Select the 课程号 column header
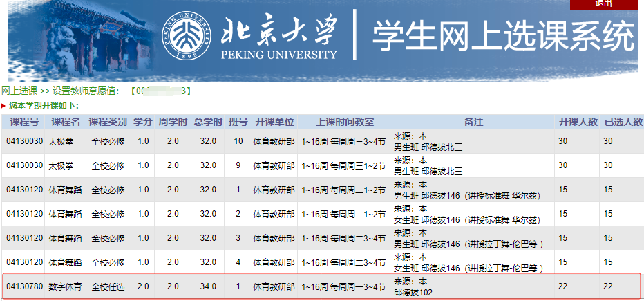This screenshot has height=301, width=644. tap(24, 122)
